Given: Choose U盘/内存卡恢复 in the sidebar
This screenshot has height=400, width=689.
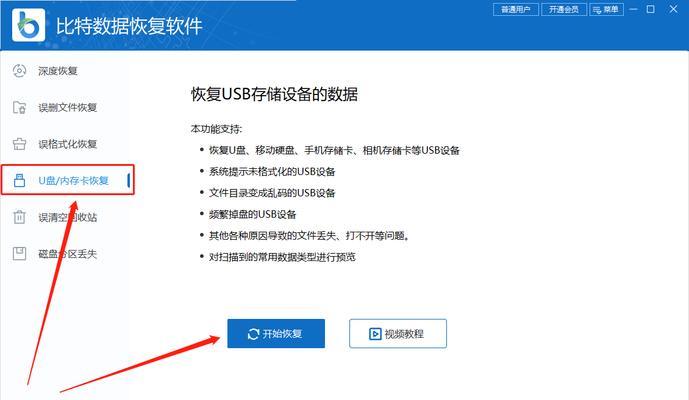Looking at the screenshot, I should point(68,180).
